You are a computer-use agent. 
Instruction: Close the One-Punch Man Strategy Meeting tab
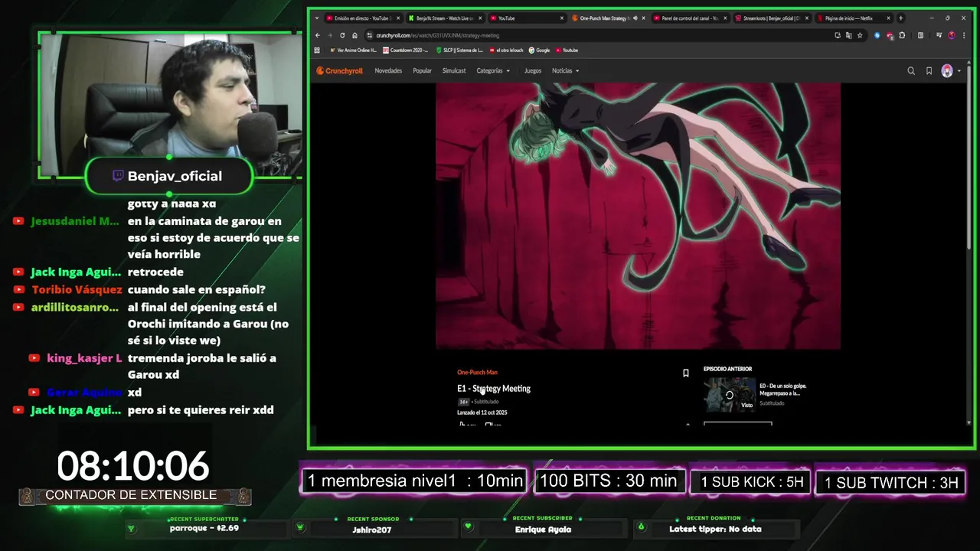[x=644, y=18]
